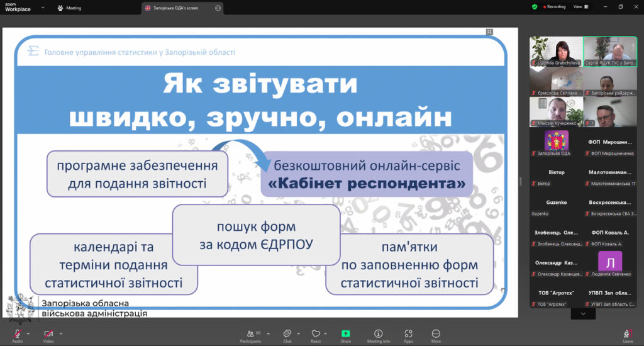Toggle fullscreen on the shared screen
The image size is (644, 346).
pos(489,32)
